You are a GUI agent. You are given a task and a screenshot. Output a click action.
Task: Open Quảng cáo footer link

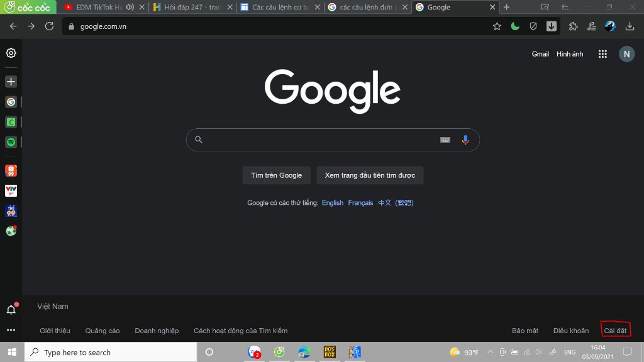click(x=103, y=331)
